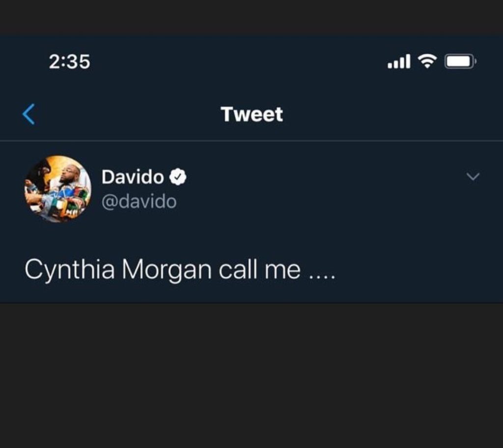This screenshot has height=448, width=503.
Task: Click the verified badge beside Davido
Action: [x=178, y=177]
